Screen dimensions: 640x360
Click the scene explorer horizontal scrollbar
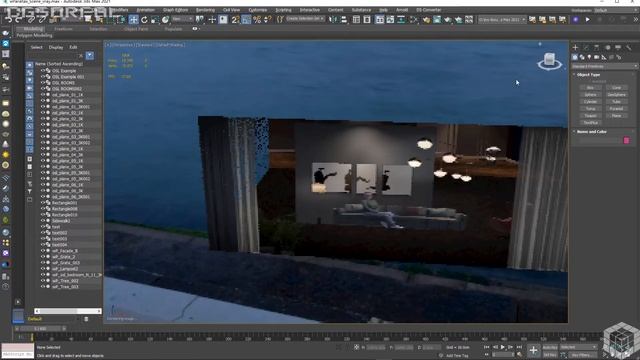coord(68,311)
